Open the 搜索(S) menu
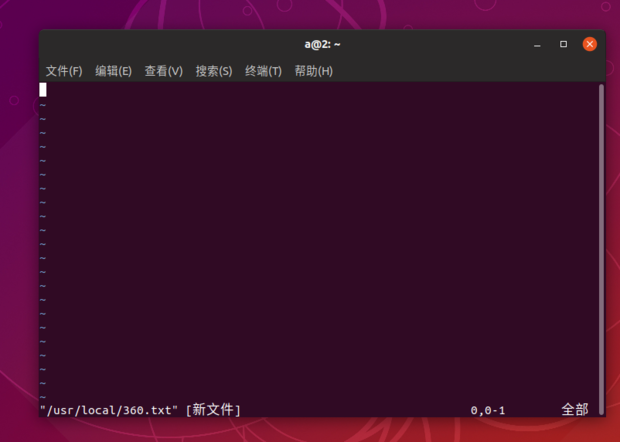Viewport: 620px width, 442px height. [x=214, y=71]
